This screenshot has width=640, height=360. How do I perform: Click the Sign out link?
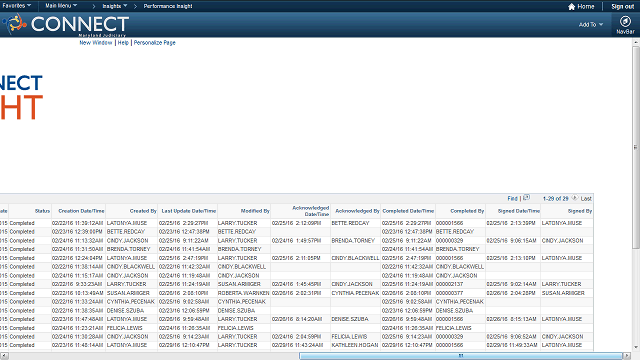(x=622, y=7)
